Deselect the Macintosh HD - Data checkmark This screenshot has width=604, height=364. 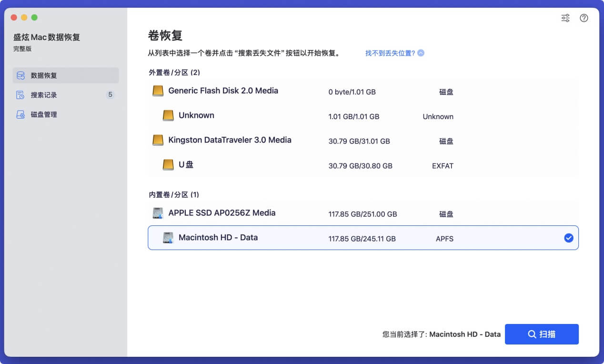click(x=568, y=238)
